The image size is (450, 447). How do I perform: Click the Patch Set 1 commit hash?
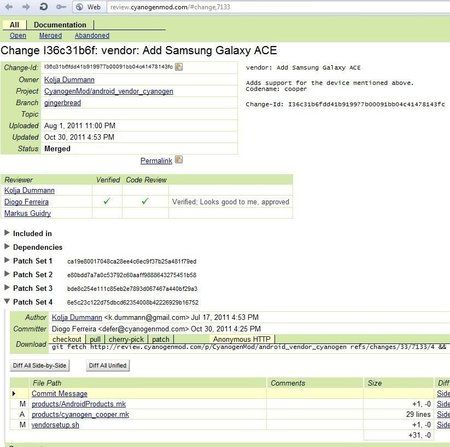pos(132,261)
